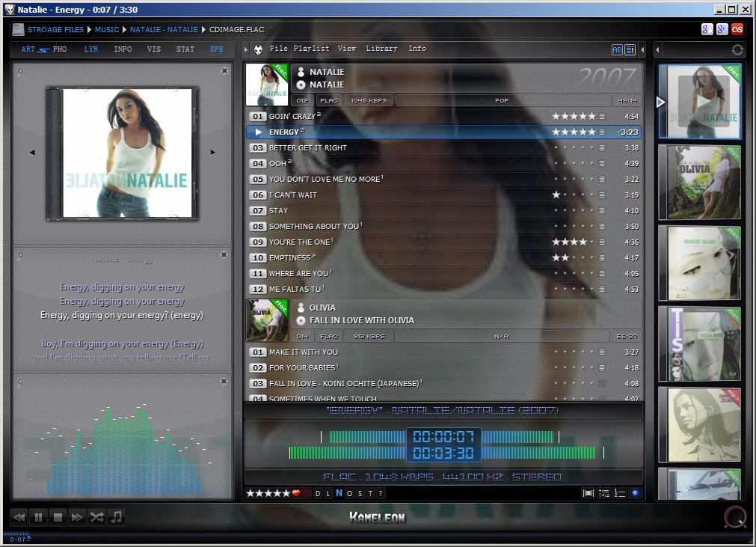
Task: Seek within the green progress bar
Action: coord(442,453)
